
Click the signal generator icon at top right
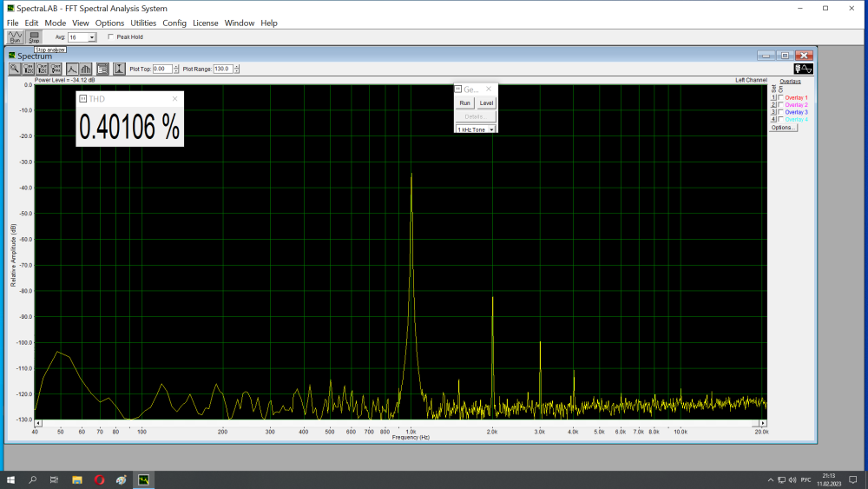pyautogui.click(x=804, y=69)
